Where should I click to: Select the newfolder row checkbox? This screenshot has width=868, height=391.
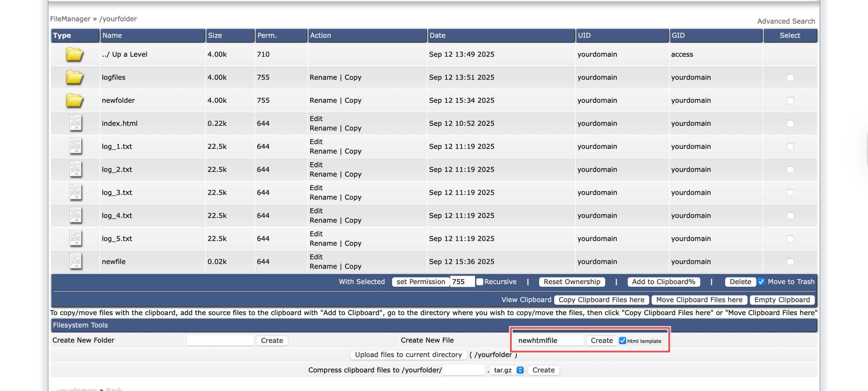tap(790, 100)
